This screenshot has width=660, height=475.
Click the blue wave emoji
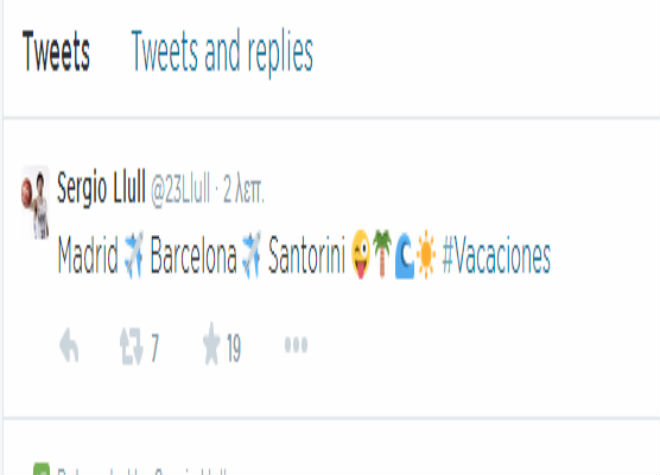(405, 256)
